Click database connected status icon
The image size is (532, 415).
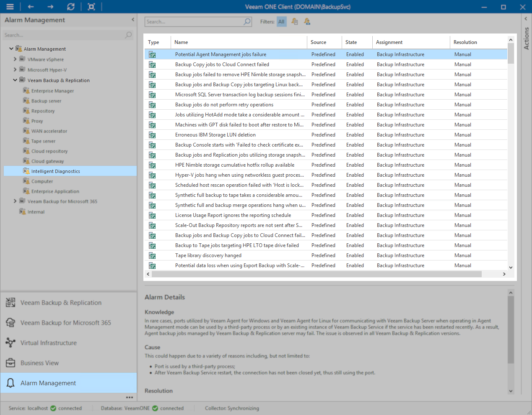point(155,408)
